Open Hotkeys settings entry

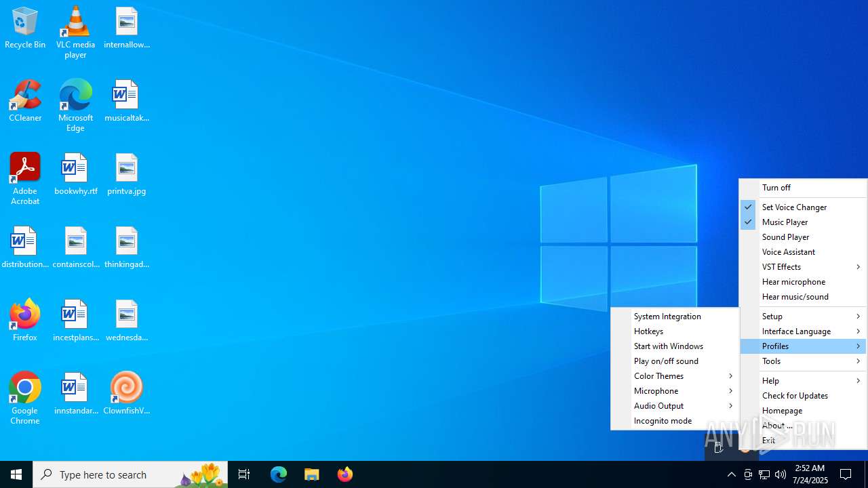click(x=675, y=331)
